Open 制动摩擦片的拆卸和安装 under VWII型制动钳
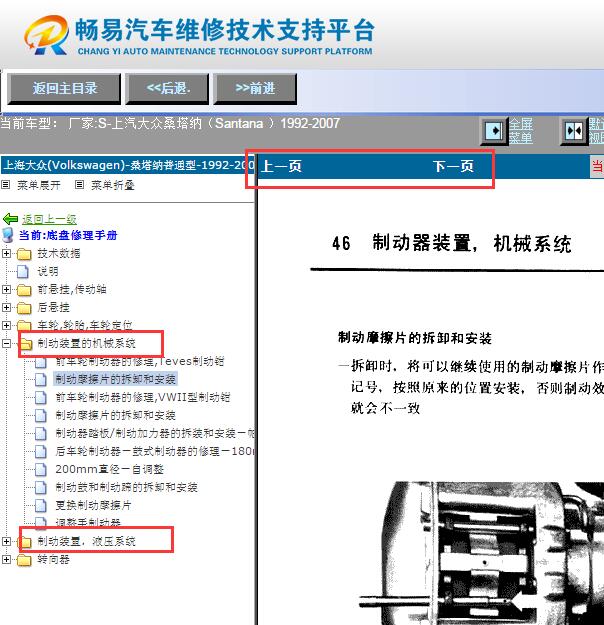604x625 pixels. [116, 415]
